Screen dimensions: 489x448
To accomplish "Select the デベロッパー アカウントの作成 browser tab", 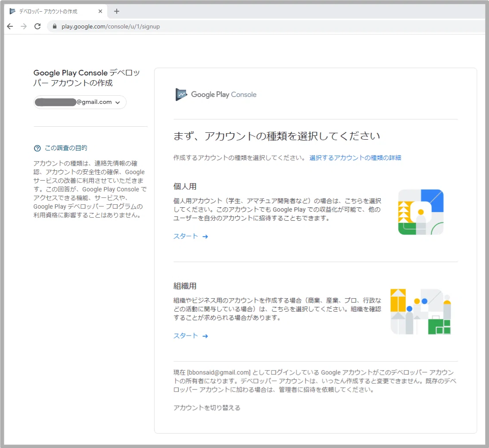I will pos(56,12).
